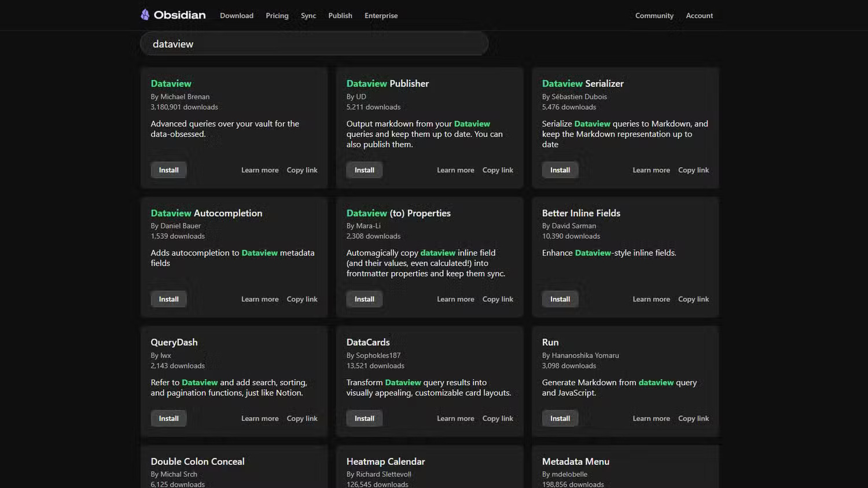Image resolution: width=868 pixels, height=488 pixels.
Task: Open the Enterprise navigation link
Action: click(x=381, y=16)
